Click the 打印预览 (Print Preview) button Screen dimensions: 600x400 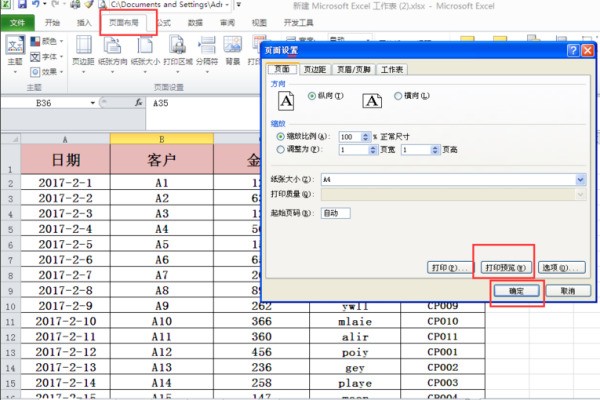pos(502,268)
